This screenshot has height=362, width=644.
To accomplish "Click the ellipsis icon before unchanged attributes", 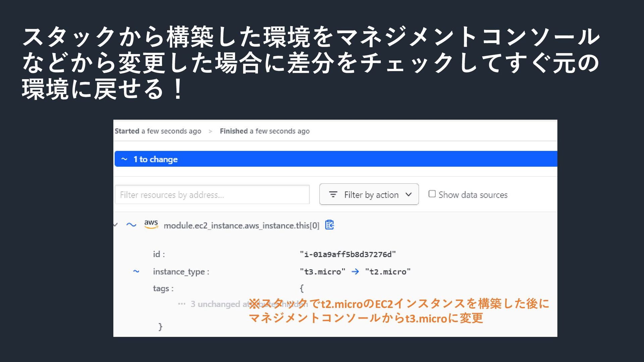I will 181,304.
